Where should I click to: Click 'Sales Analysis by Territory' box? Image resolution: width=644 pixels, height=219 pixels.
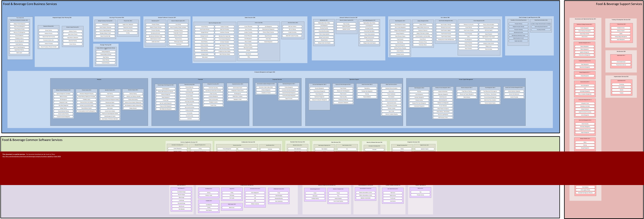tap(225, 46)
